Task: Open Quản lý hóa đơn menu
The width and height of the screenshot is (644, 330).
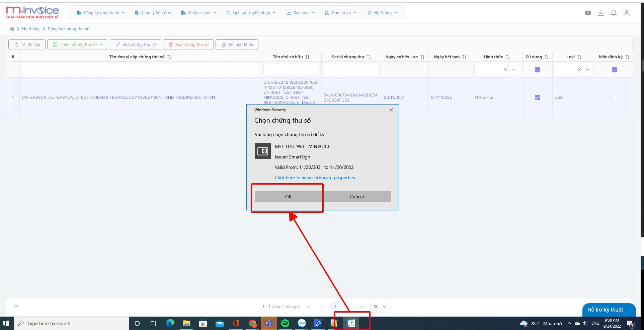Action: click(153, 13)
